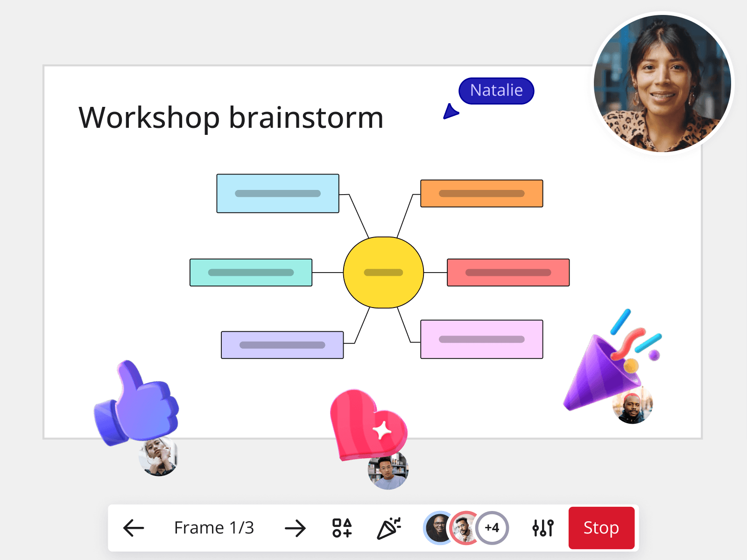Select the yellow central mind map node
The image size is (747, 560).
click(383, 273)
